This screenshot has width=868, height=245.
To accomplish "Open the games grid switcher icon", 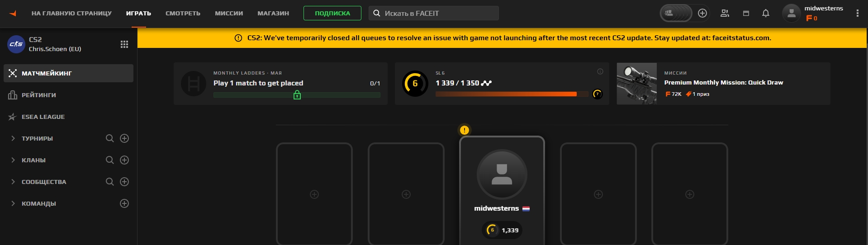I will pyautogui.click(x=124, y=44).
